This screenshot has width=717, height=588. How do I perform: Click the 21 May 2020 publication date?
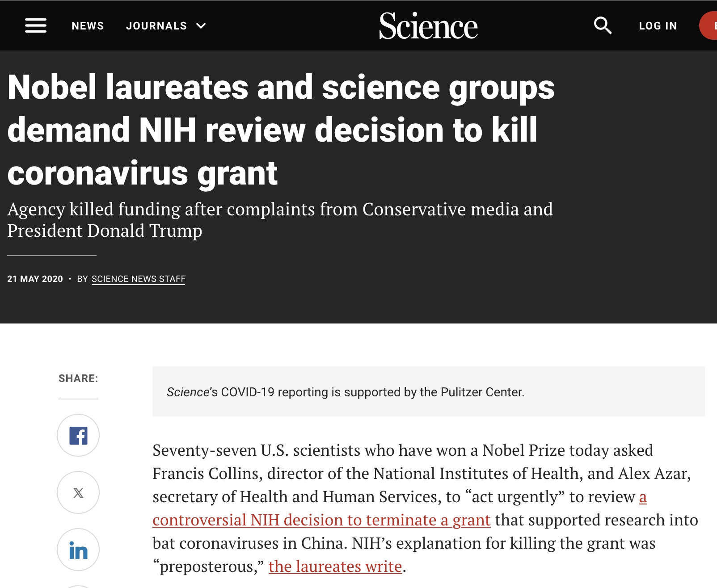35,279
